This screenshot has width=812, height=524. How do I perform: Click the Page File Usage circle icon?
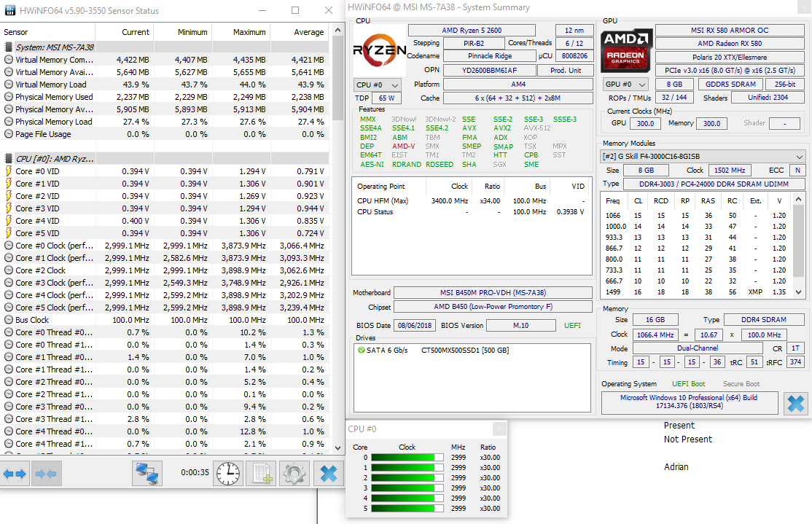point(8,134)
